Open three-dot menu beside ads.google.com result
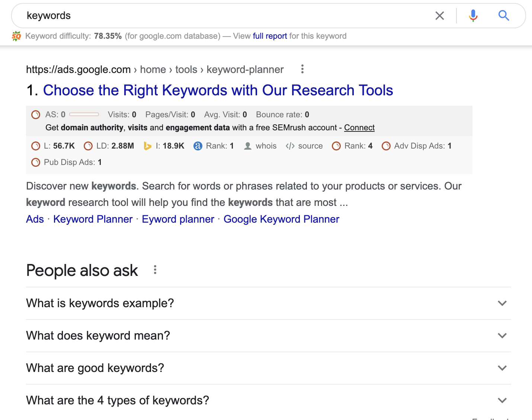Screen dimensions: 532x420 pos(302,69)
